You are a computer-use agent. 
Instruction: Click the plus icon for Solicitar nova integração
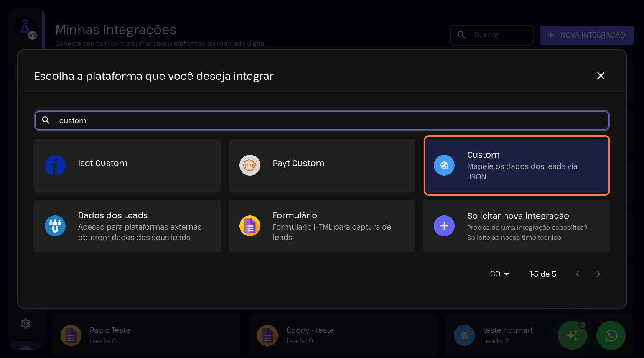[444, 226]
